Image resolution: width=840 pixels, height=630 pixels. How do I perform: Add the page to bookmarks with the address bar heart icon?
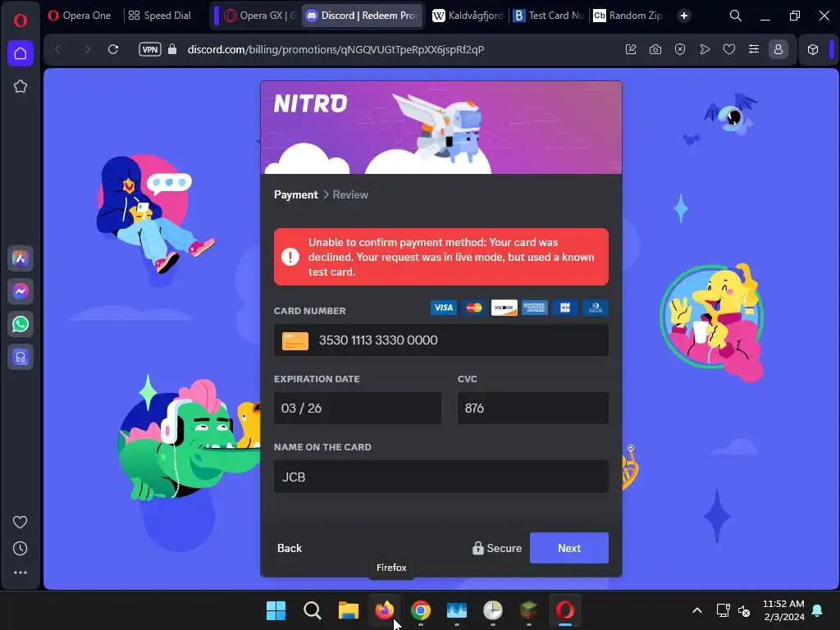pos(729,49)
